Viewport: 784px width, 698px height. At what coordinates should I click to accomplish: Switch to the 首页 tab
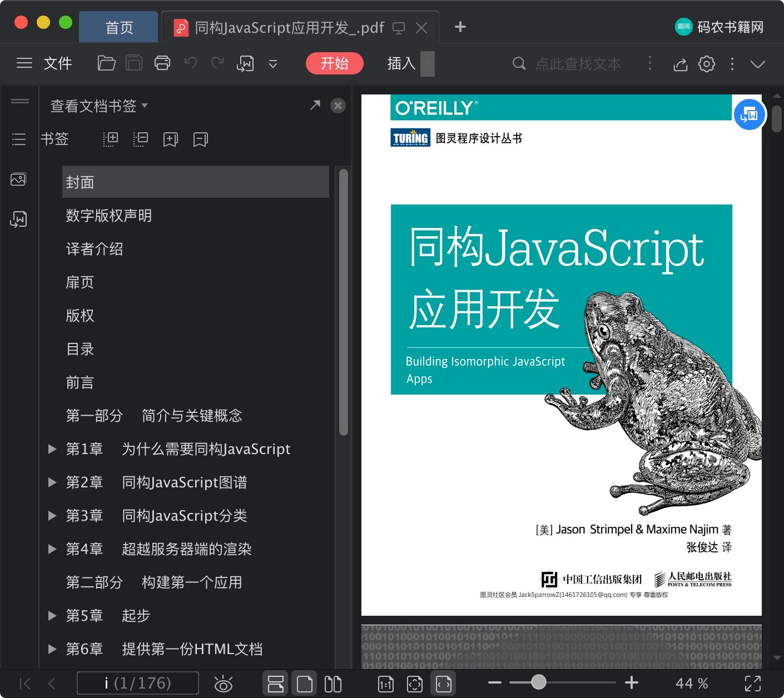pyautogui.click(x=118, y=27)
